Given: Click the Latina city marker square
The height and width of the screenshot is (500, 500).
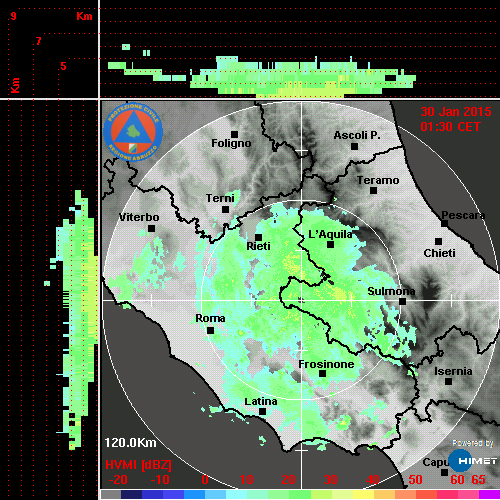Looking at the screenshot, I should [263, 412].
